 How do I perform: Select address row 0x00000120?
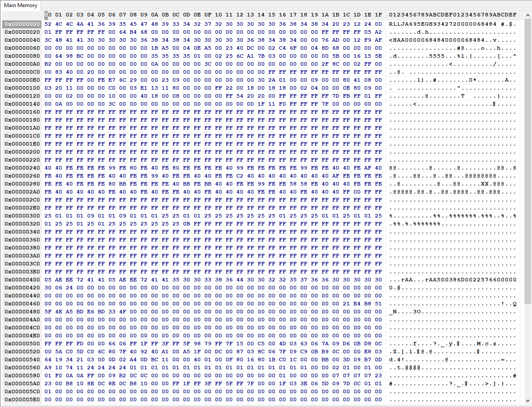22,96
